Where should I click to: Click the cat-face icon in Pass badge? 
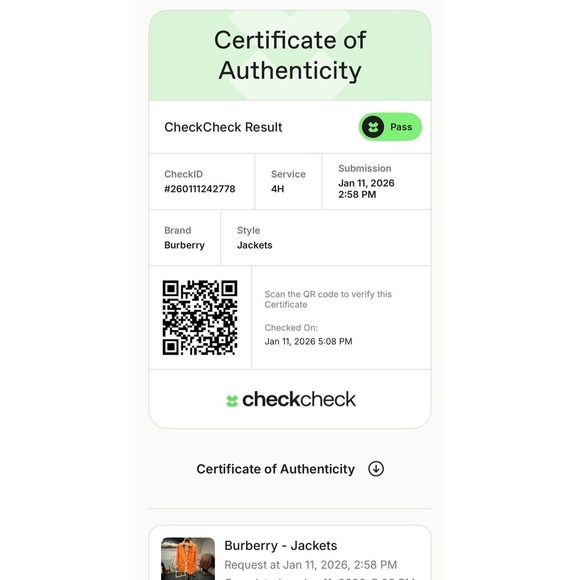[x=373, y=127]
